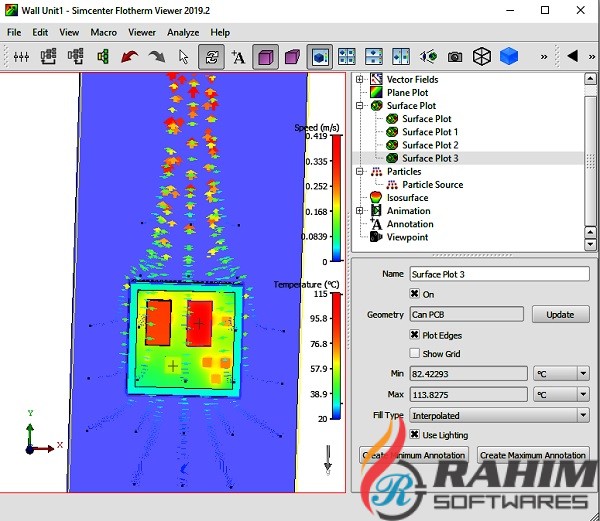
Task: Select Plane Plot in the tree
Action: click(x=407, y=93)
